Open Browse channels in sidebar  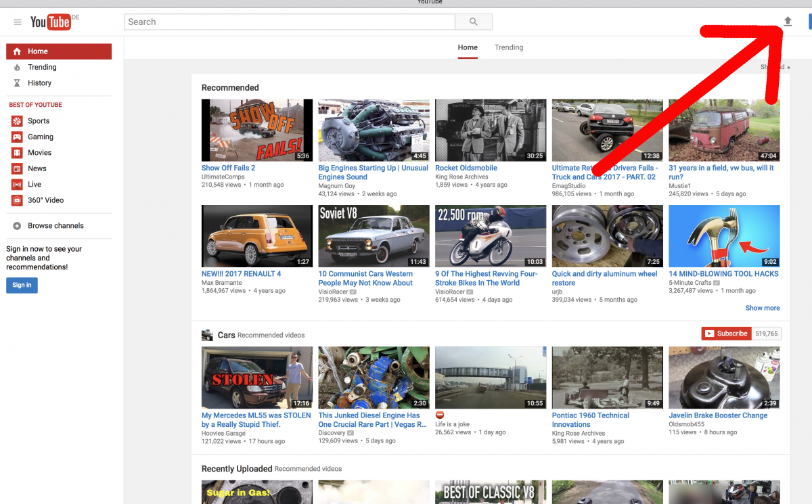[55, 226]
